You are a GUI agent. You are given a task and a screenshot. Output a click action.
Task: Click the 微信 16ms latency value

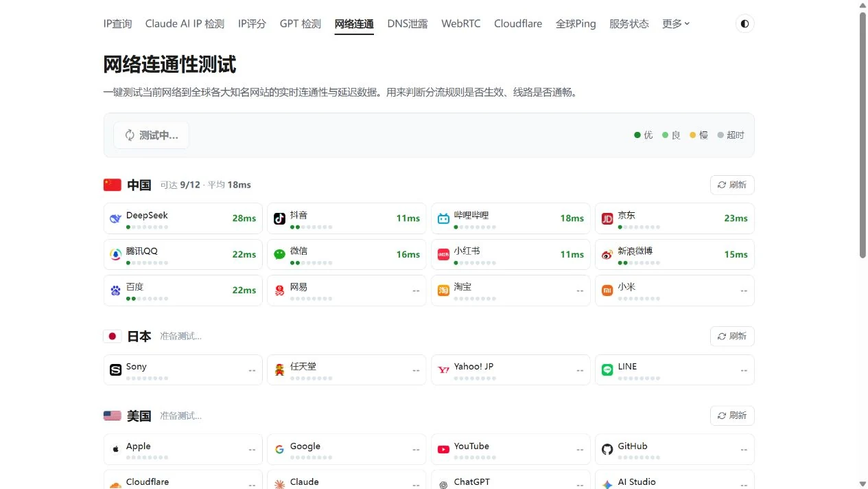[408, 254]
